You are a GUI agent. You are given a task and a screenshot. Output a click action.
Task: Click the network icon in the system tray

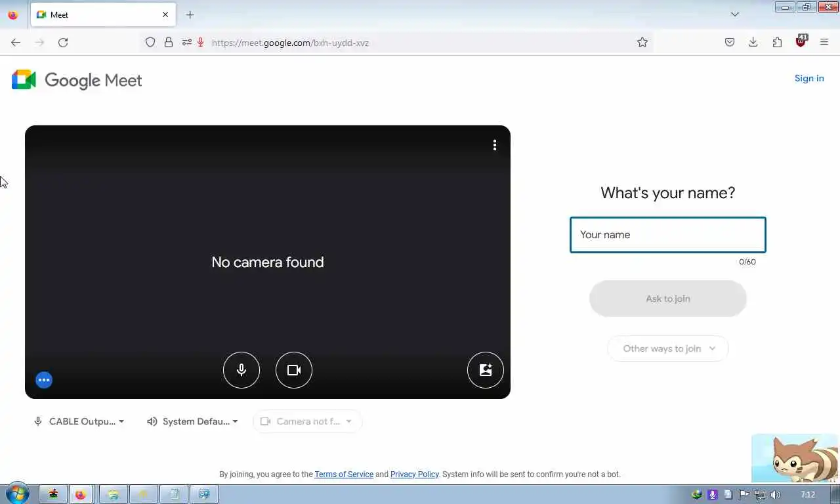tap(760, 495)
